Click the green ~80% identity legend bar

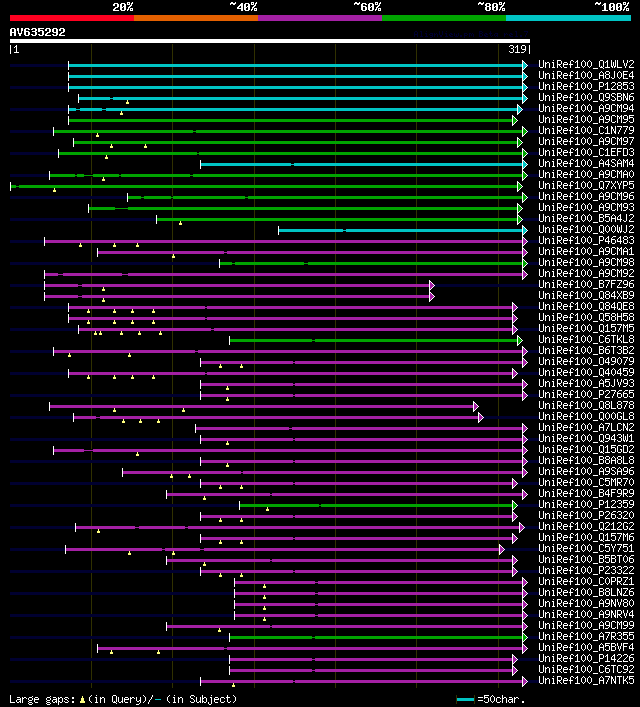pos(444,18)
